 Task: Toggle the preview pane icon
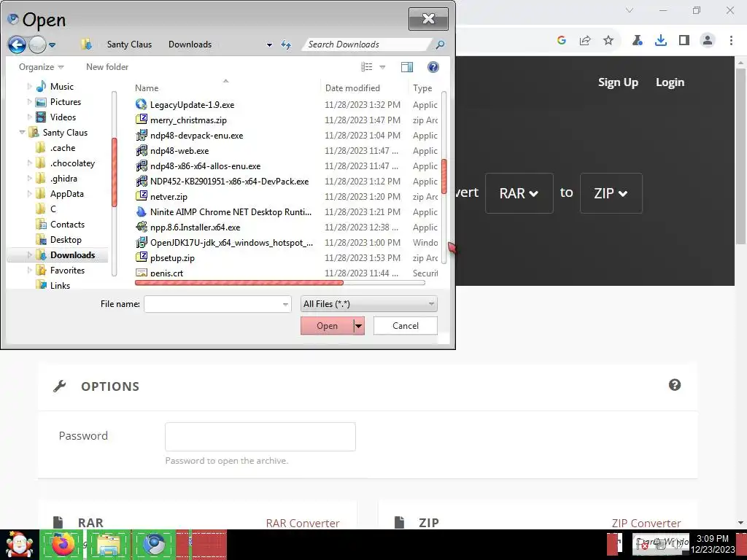(x=407, y=67)
